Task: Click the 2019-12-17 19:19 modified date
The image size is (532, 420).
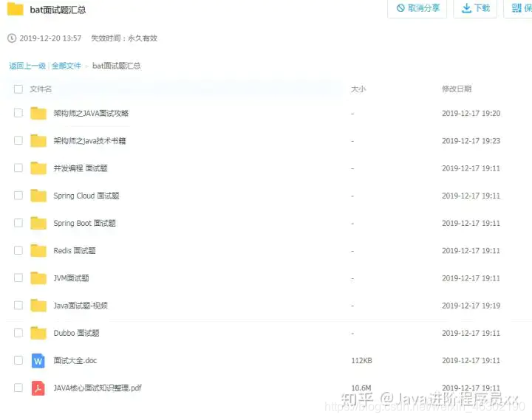Action: (x=471, y=306)
